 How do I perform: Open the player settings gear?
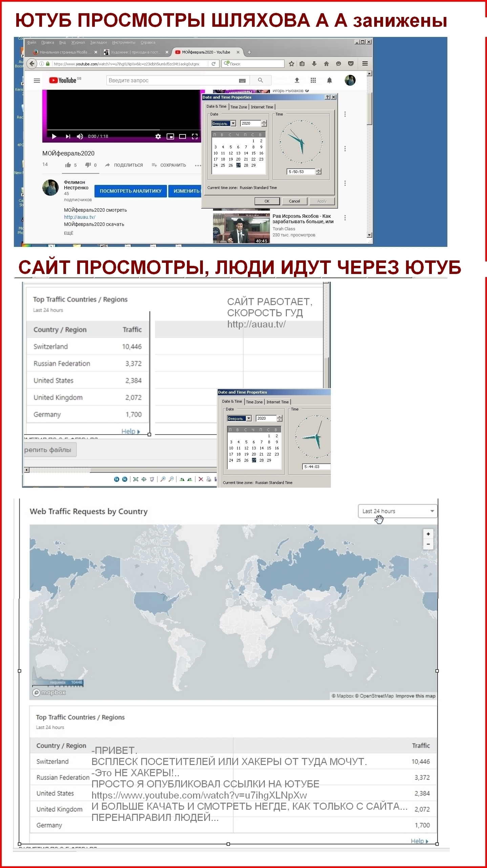(158, 136)
